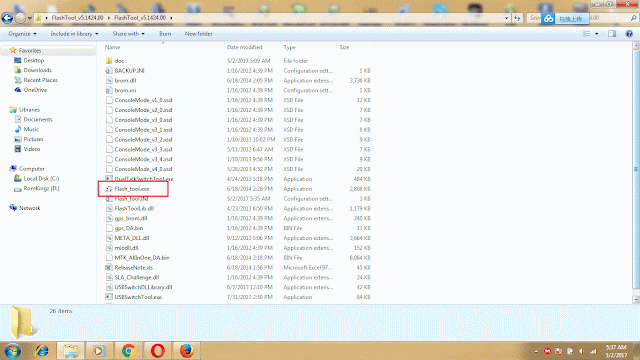Open Opera browser from taskbar

click(158, 351)
